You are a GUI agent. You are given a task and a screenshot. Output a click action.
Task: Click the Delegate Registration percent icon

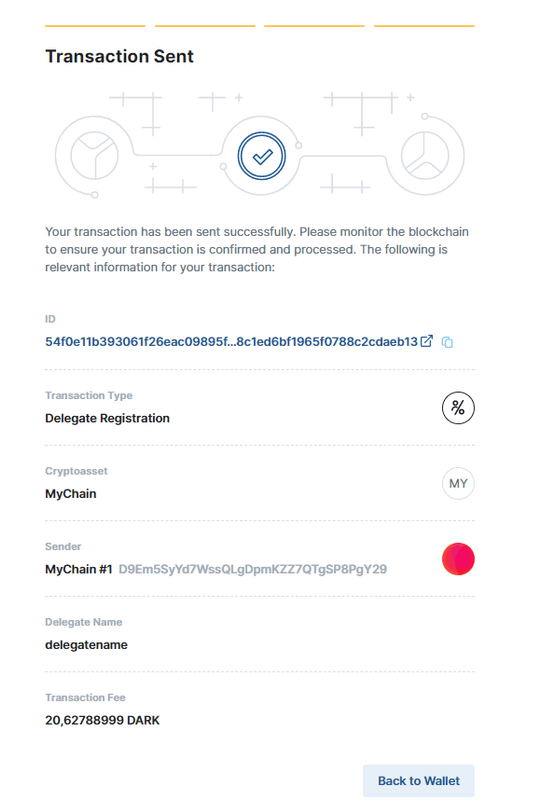(x=458, y=408)
